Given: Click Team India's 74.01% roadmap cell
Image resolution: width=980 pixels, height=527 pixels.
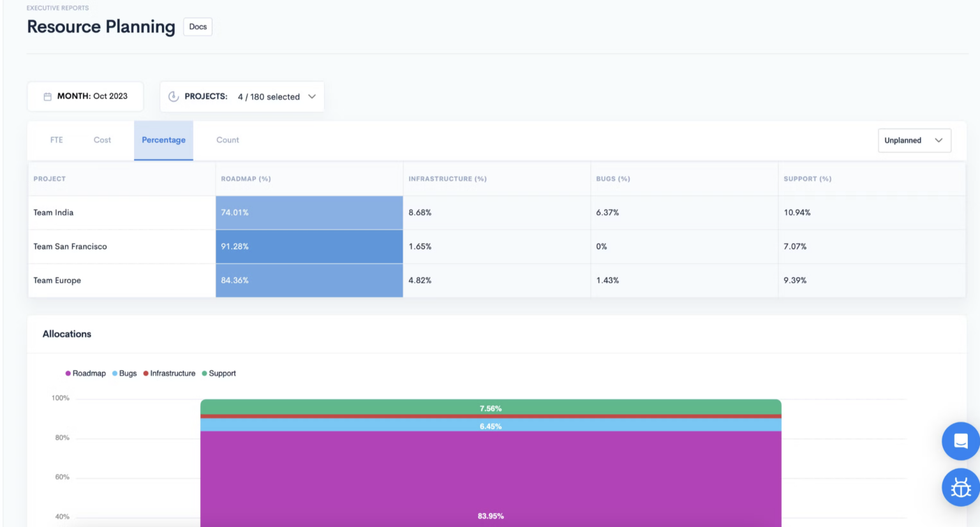Looking at the screenshot, I should point(309,212).
